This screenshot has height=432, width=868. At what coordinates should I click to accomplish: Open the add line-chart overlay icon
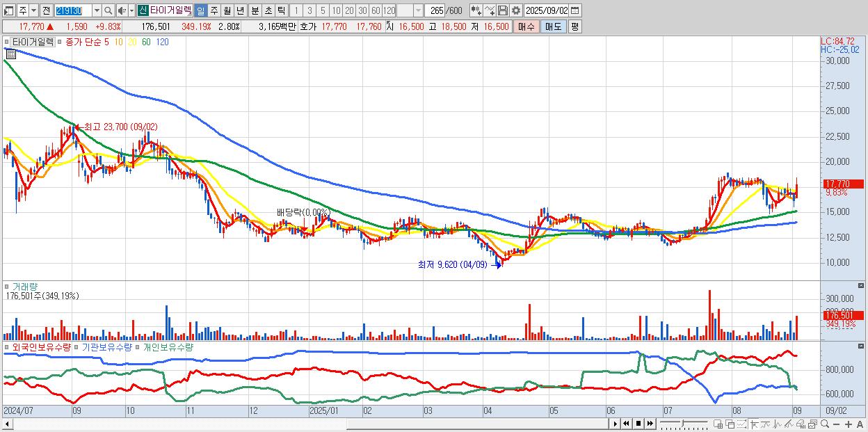pyautogui.click(x=490, y=10)
